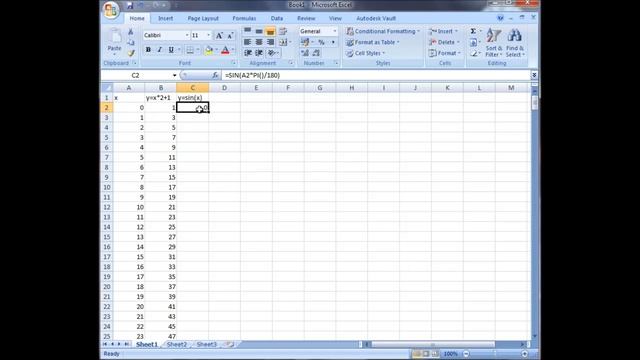The image size is (640, 360).
Task: Click the Delete cells button
Action: 444,42
